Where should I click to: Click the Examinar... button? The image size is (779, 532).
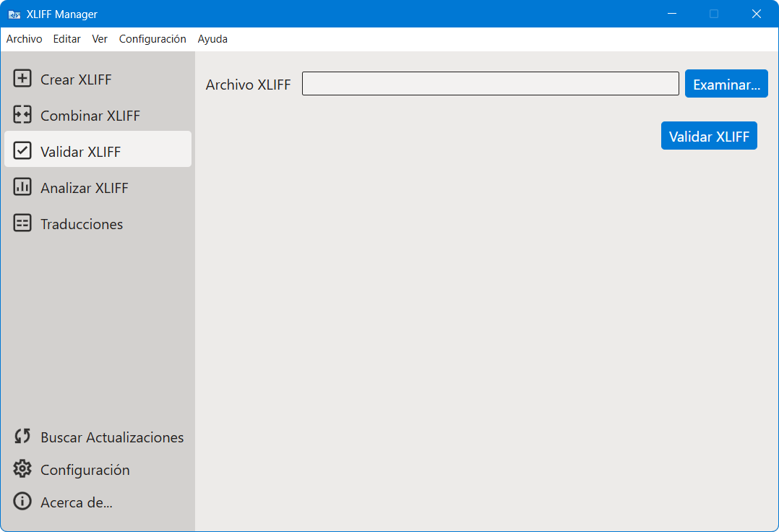point(726,83)
